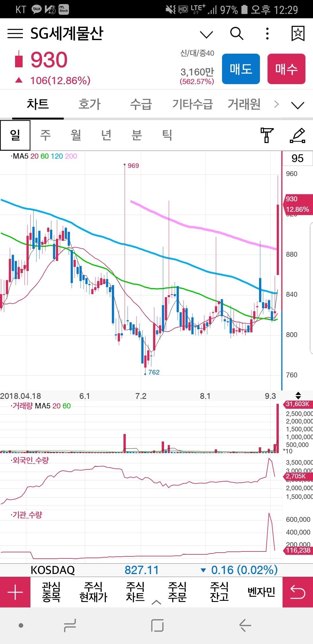This screenshot has width=313, height=644.
Task: Tap the chart height resize handle
Action: tap(298, 395)
